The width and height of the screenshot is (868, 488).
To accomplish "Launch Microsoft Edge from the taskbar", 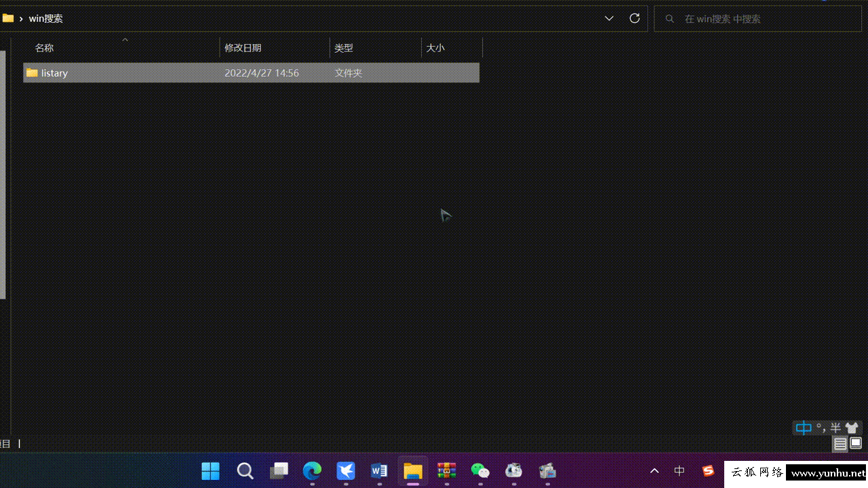I will pyautogui.click(x=312, y=470).
